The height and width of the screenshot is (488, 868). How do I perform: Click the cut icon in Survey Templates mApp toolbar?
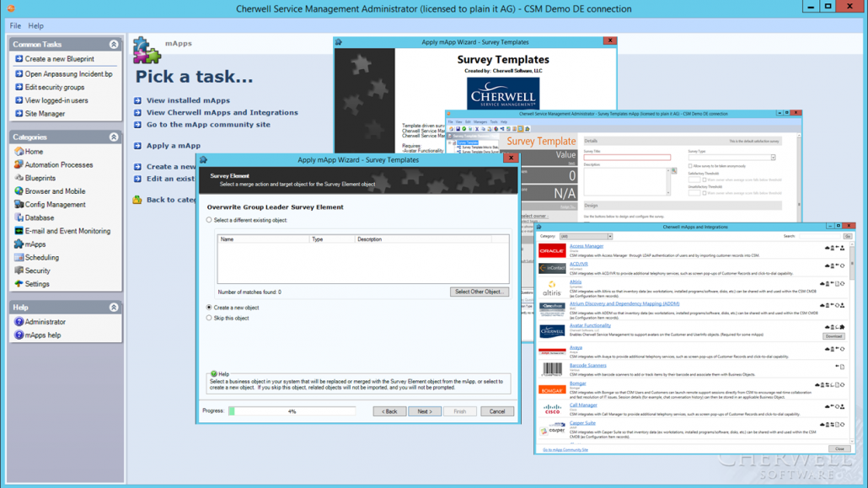[x=477, y=129]
